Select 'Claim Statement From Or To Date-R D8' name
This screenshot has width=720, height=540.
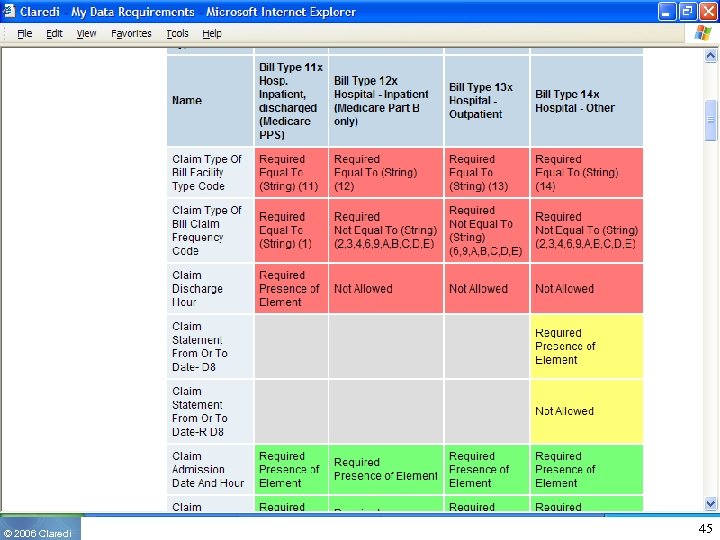[210, 411]
